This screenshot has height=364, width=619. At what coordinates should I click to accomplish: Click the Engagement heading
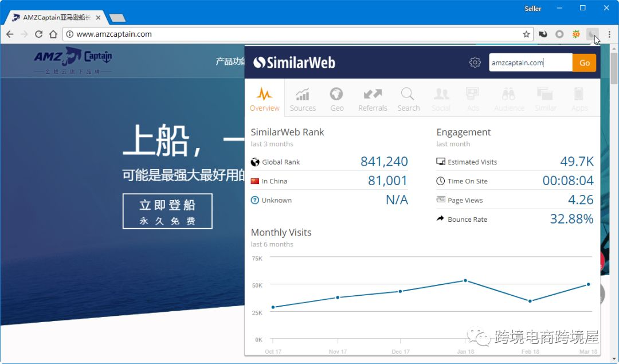[464, 132]
